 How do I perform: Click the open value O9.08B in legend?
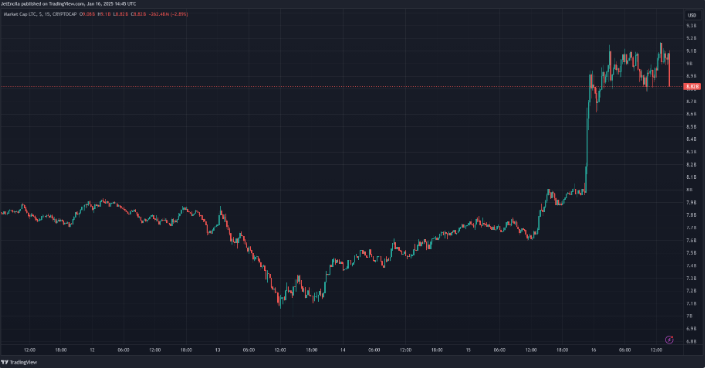pos(87,14)
